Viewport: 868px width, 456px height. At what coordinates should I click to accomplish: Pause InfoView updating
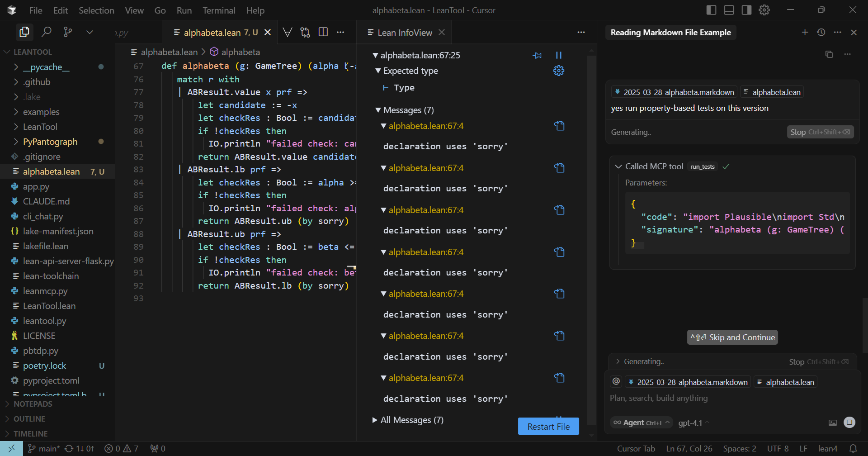[x=559, y=55]
